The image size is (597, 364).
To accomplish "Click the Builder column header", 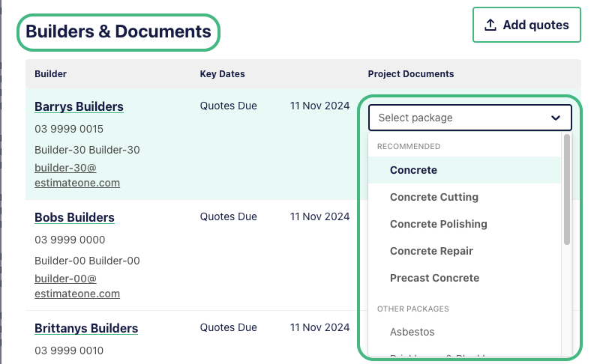I will point(50,74).
